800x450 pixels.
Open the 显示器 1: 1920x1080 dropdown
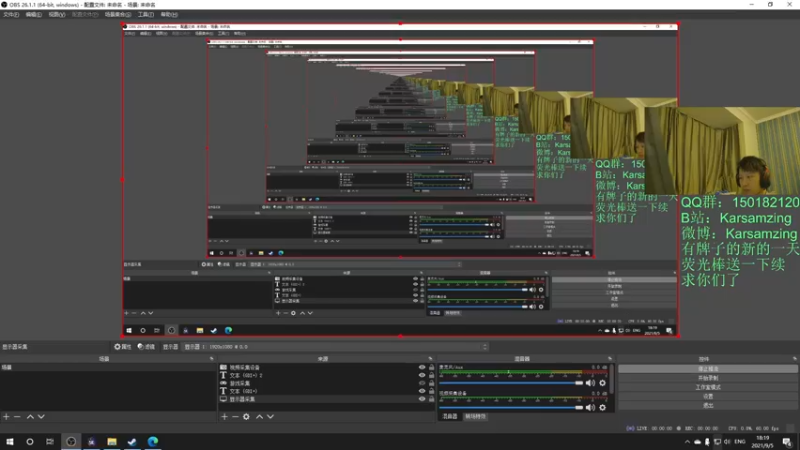(x=336, y=346)
